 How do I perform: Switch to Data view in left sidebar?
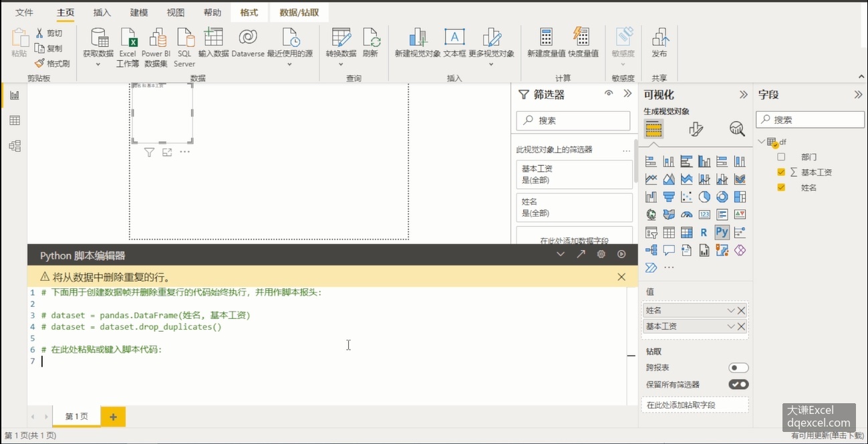[x=15, y=120]
